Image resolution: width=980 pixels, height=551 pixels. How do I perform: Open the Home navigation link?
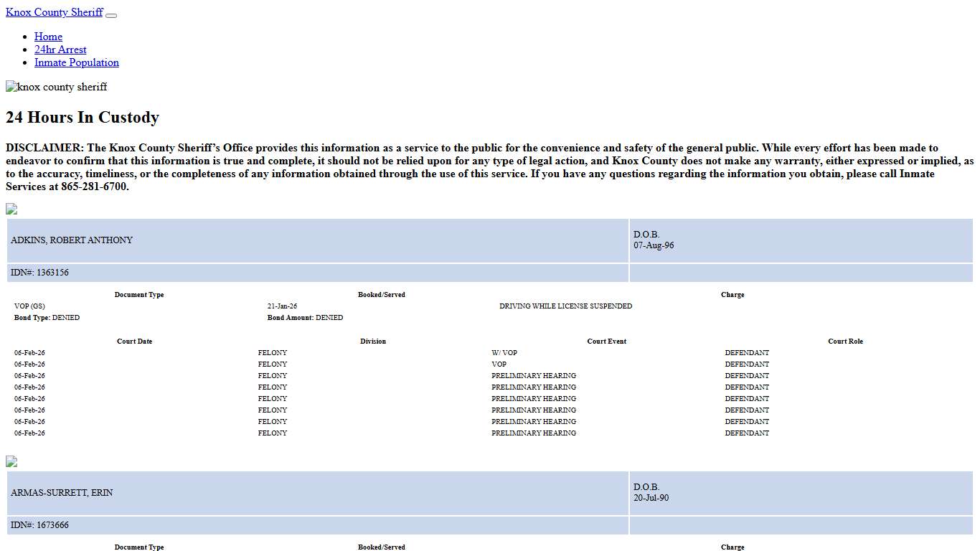pos(48,37)
